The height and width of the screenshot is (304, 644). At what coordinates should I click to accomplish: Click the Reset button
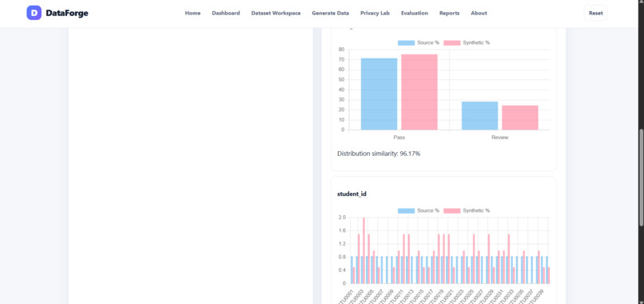click(x=596, y=13)
